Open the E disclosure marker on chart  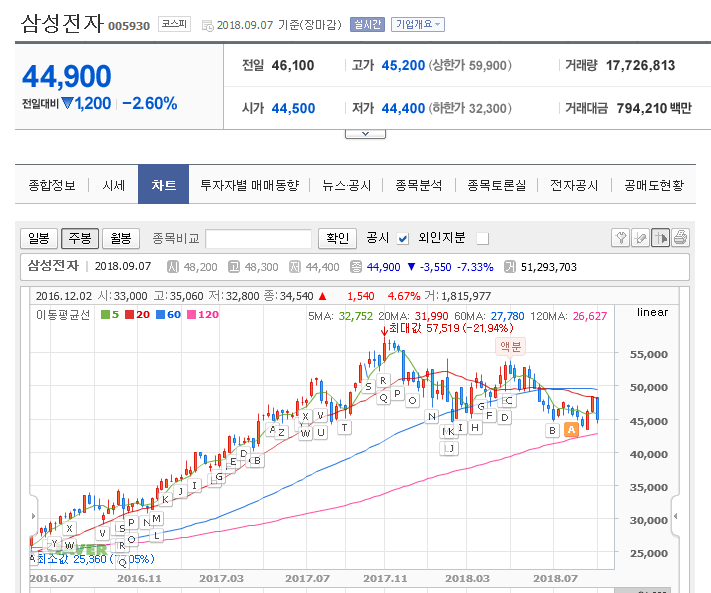click(x=233, y=462)
